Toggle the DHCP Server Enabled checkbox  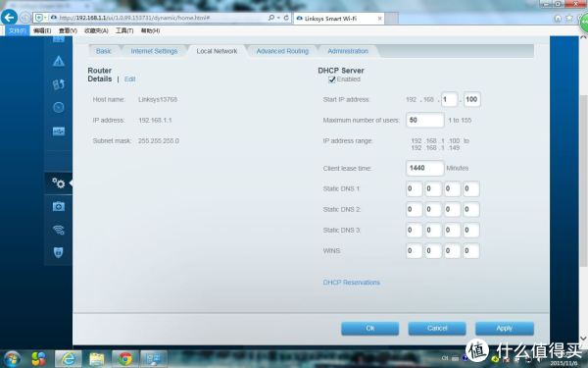pos(332,79)
